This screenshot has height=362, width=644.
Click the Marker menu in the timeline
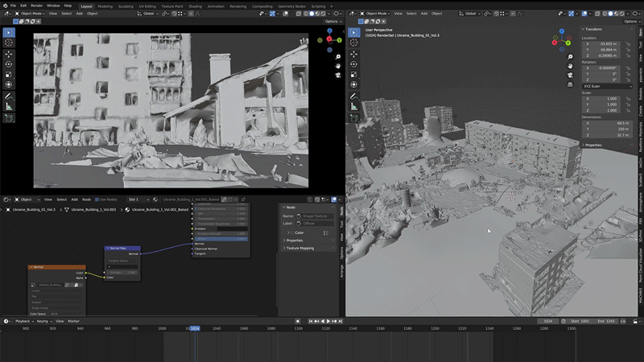73,321
